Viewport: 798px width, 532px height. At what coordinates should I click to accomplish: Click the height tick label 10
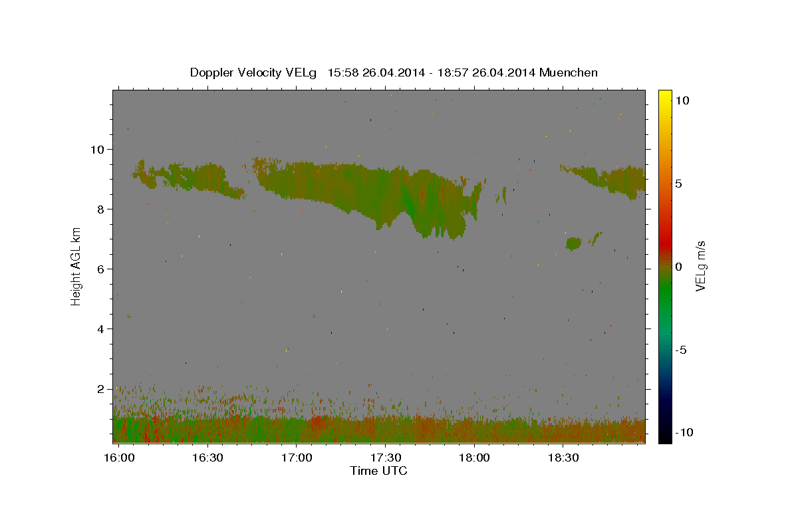[x=98, y=150]
